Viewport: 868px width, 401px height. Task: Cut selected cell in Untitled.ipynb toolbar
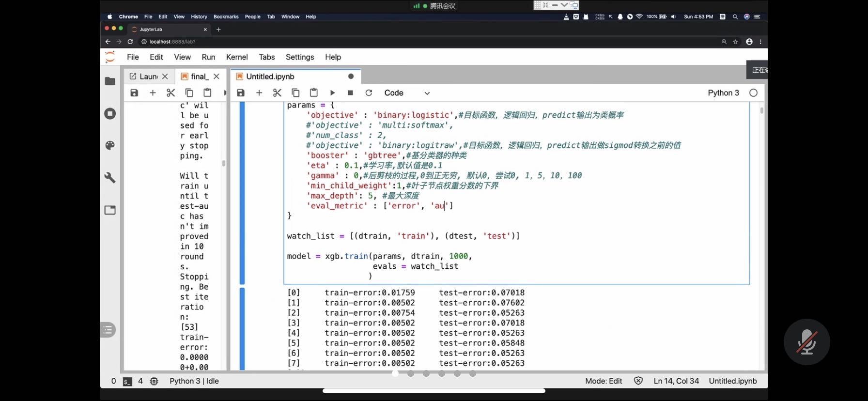tap(277, 93)
